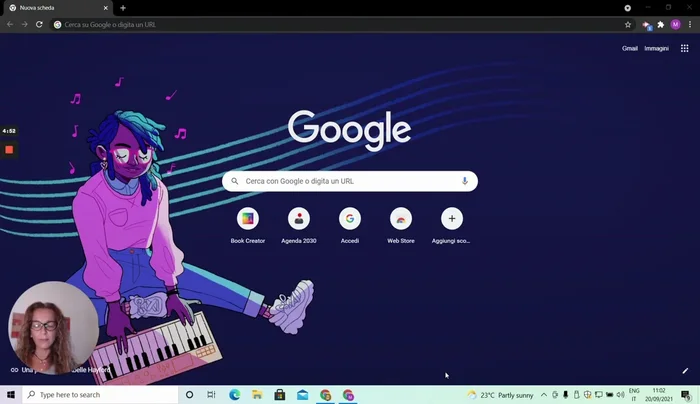Open Windows Security tray icon
The width and height of the screenshot is (700, 404).
click(x=588, y=395)
